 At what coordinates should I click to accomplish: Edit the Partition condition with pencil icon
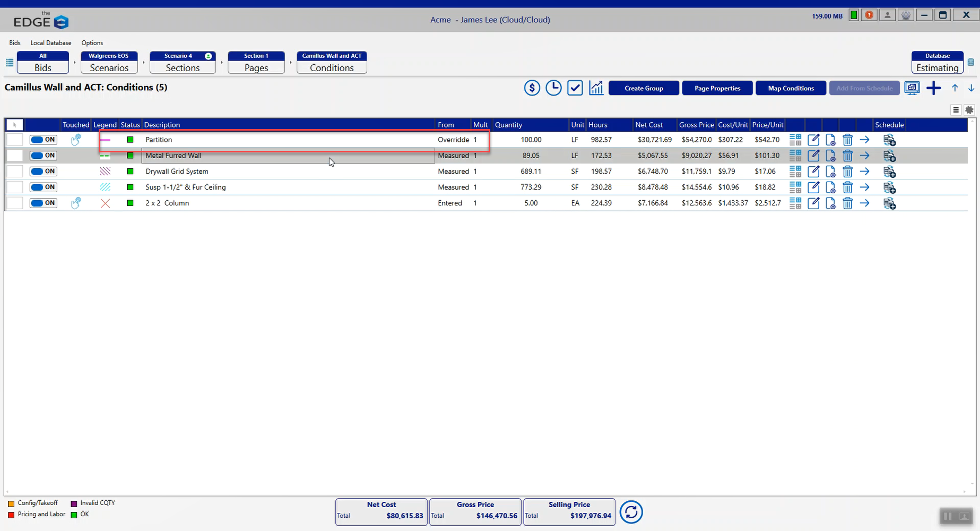(x=813, y=140)
